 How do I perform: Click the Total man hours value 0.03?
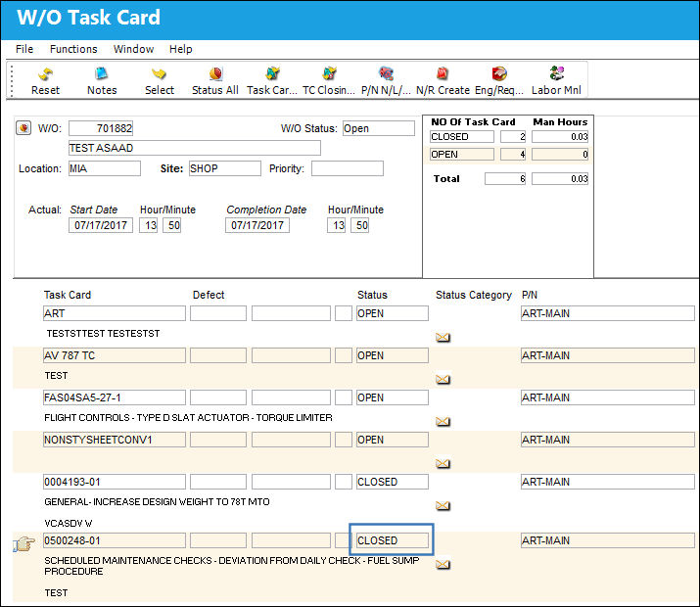[560, 179]
